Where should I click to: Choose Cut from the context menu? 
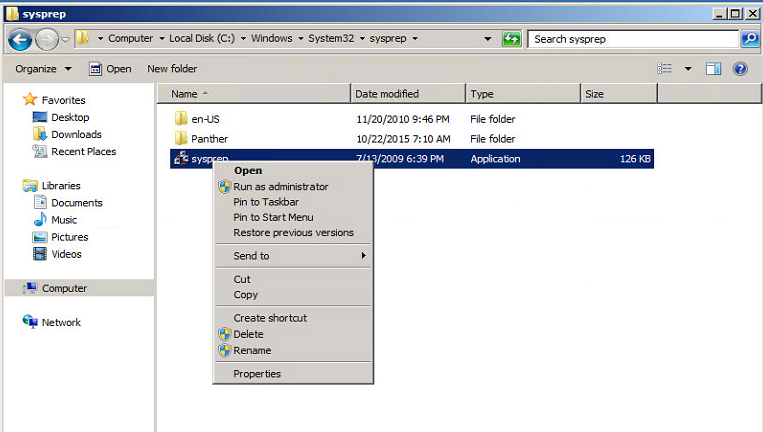pyautogui.click(x=293, y=279)
